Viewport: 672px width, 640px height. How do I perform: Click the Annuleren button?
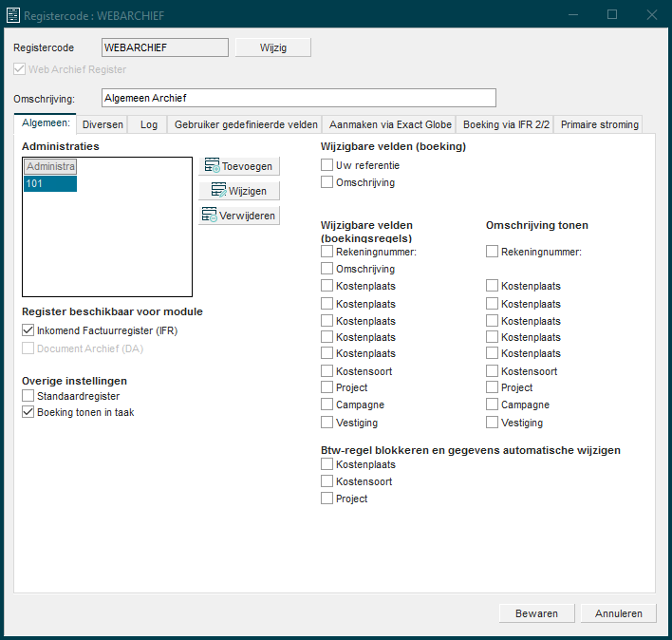618,613
